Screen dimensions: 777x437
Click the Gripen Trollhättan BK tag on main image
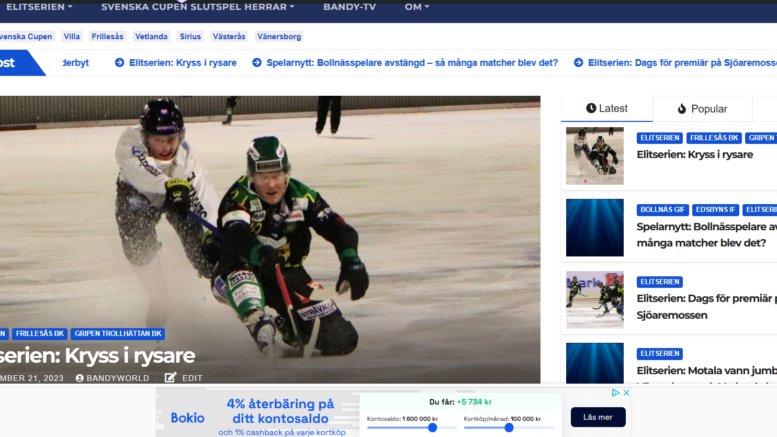pyautogui.click(x=117, y=334)
